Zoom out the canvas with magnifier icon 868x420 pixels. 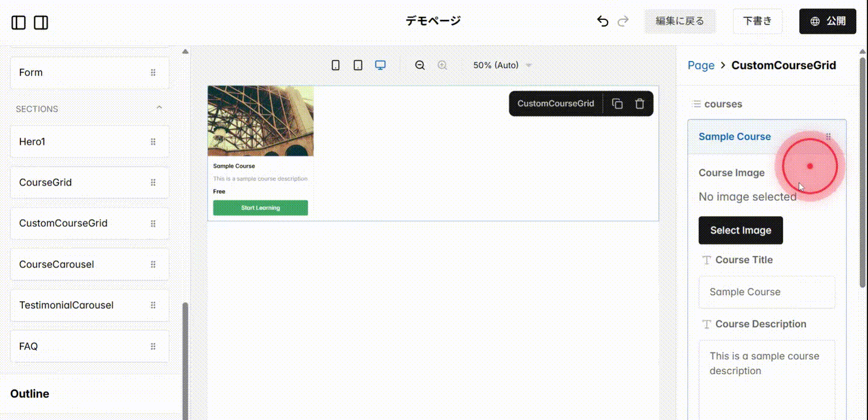point(420,65)
